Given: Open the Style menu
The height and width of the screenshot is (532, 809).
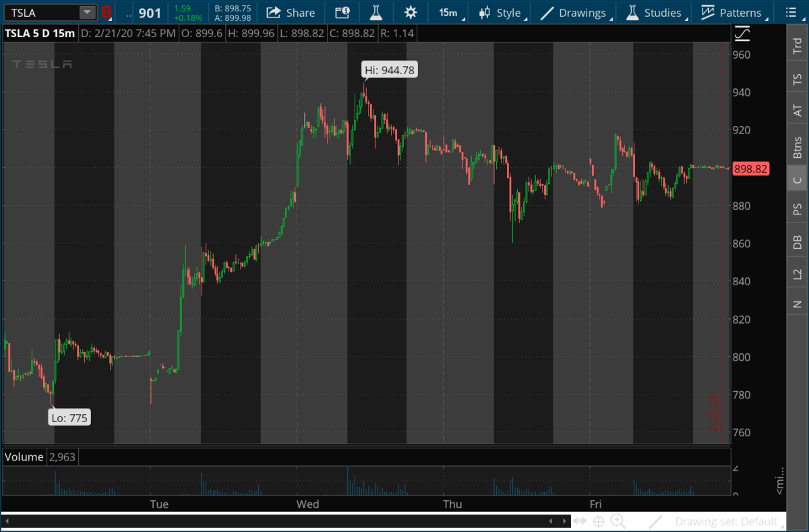Looking at the screenshot, I should click(500, 12).
